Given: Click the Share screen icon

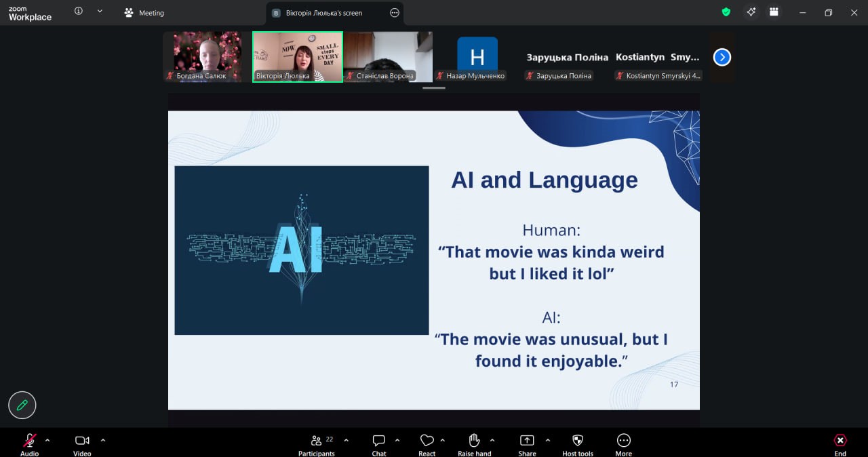Looking at the screenshot, I should tap(527, 441).
